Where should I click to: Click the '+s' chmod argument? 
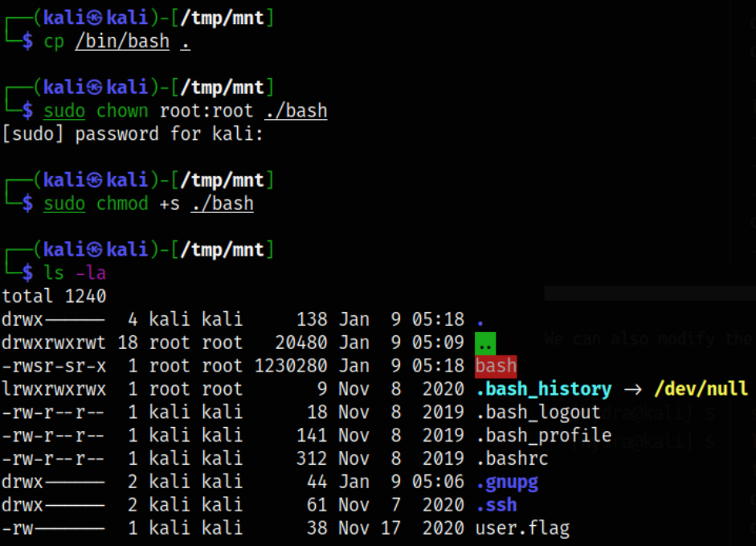[x=170, y=203]
